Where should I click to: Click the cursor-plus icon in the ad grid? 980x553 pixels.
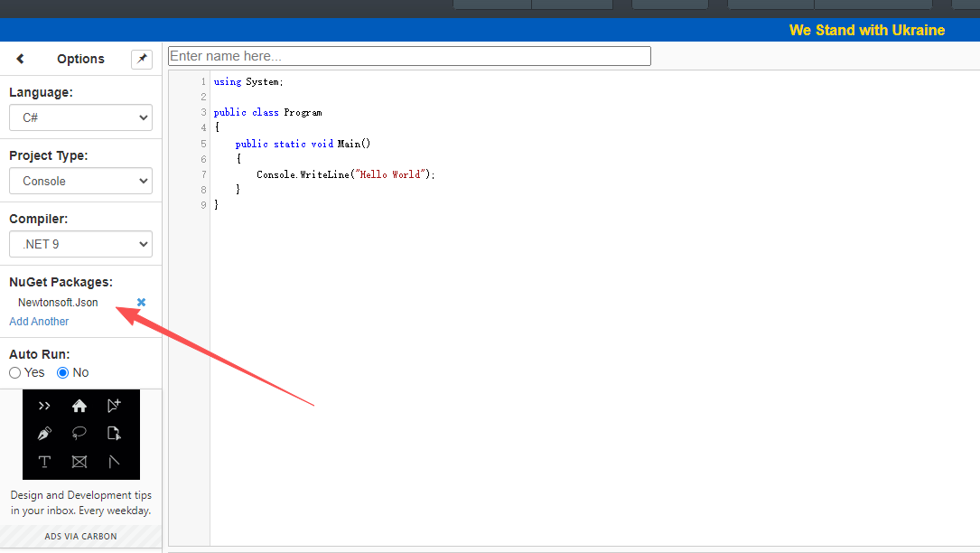pyautogui.click(x=115, y=405)
